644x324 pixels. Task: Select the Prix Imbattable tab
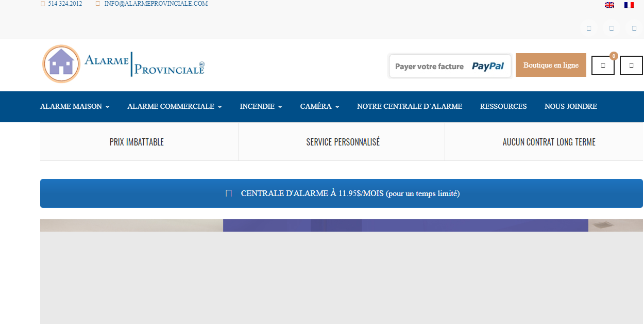(x=137, y=142)
